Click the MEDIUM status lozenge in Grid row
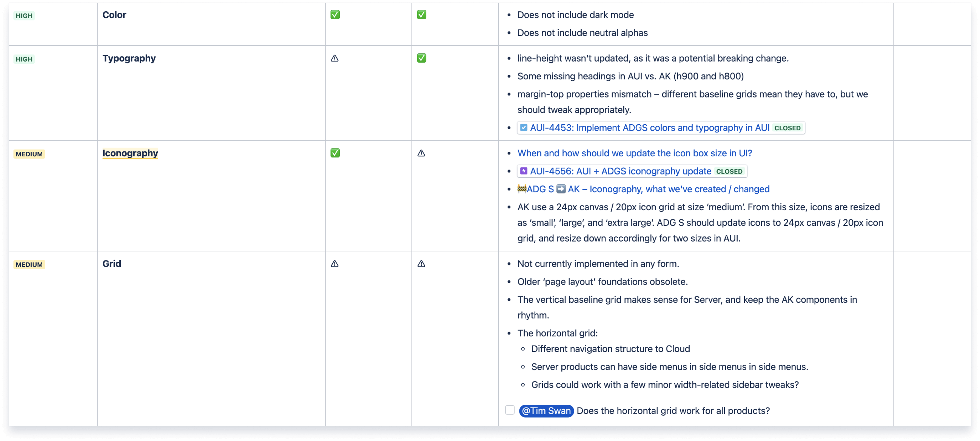 point(29,264)
